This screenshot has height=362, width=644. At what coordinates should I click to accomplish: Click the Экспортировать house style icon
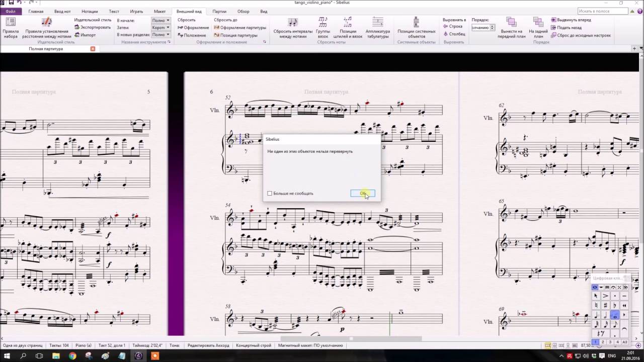click(x=77, y=27)
